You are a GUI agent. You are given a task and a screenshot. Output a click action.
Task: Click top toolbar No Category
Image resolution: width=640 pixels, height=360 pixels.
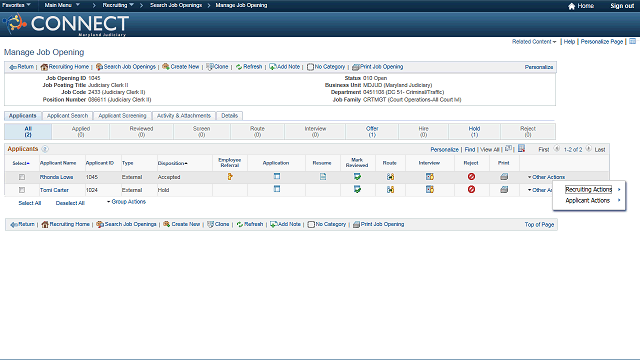pyautogui.click(x=326, y=67)
